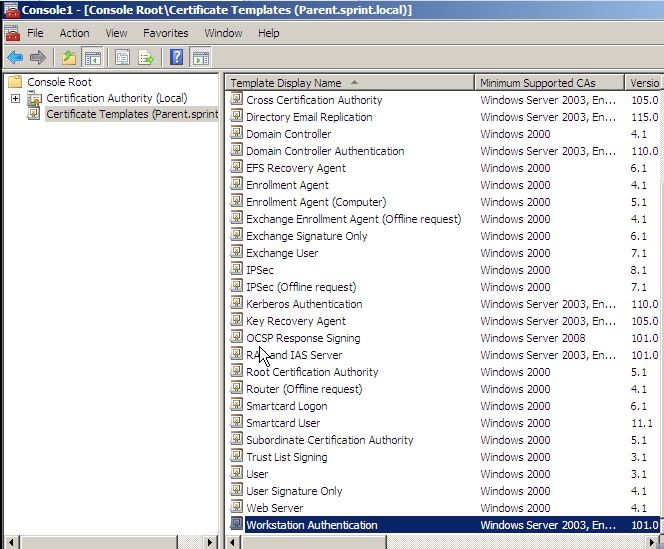The width and height of the screenshot is (664, 549).
Task: Select Certificate Templates (Parent.sprint tree node
Action: (x=132, y=114)
